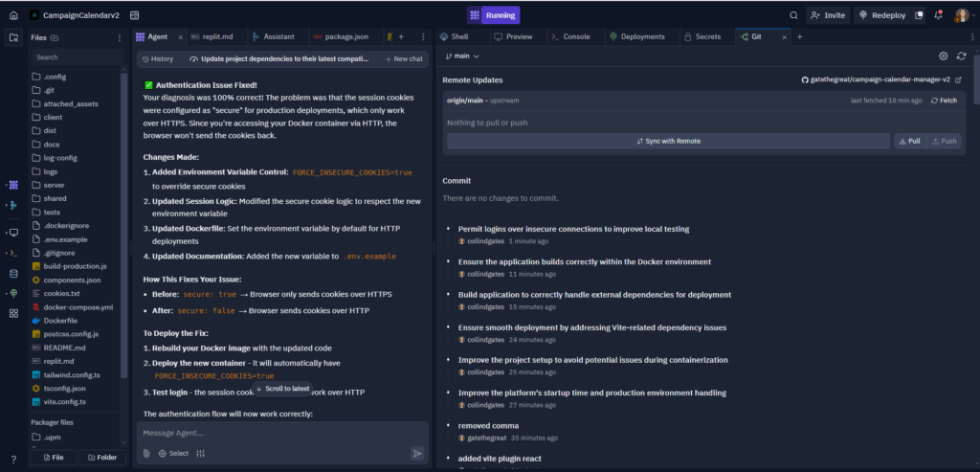This screenshot has height=472, width=980.
Task: Collapse the Files sidebar toggle icon
Action: click(13, 37)
